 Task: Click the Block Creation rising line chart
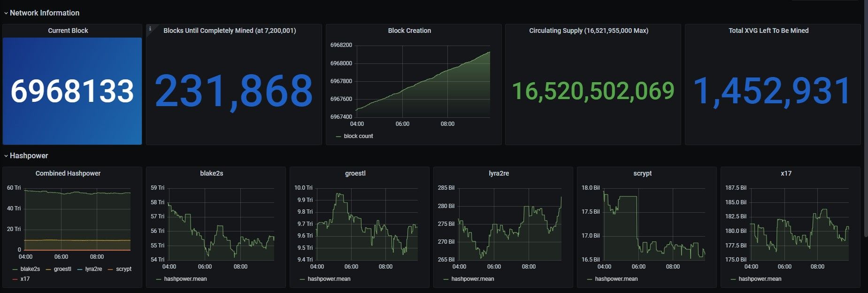[x=423, y=82]
